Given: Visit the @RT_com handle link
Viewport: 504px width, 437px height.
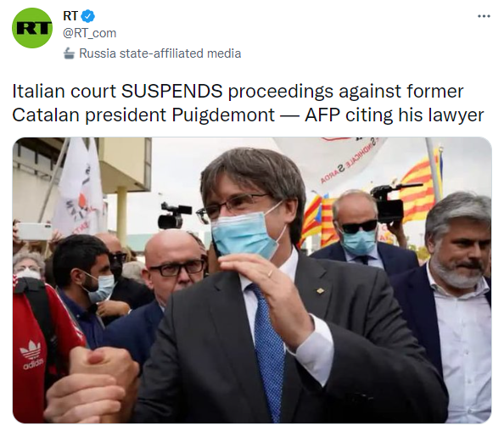Looking at the screenshot, I should (89, 33).
